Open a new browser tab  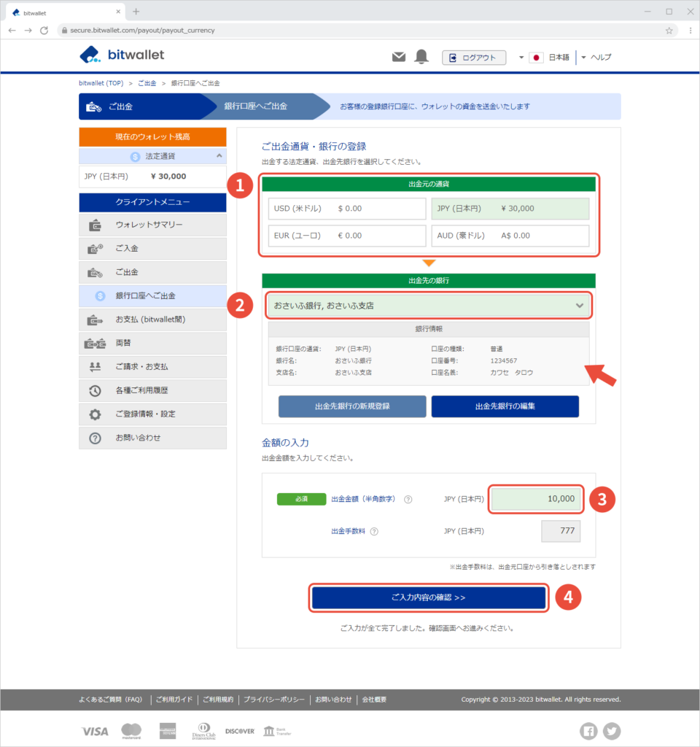tap(136, 12)
